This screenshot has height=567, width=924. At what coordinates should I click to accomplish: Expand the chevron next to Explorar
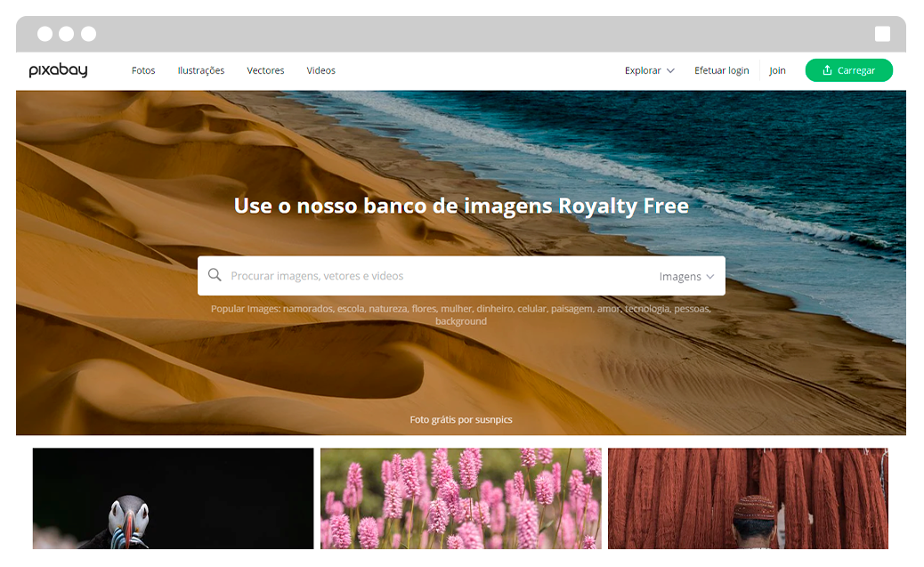click(x=670, y=70)
